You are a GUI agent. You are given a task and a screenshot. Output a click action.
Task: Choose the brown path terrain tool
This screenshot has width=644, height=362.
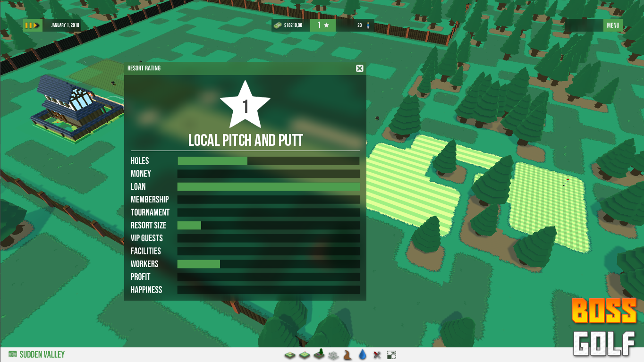348,354
